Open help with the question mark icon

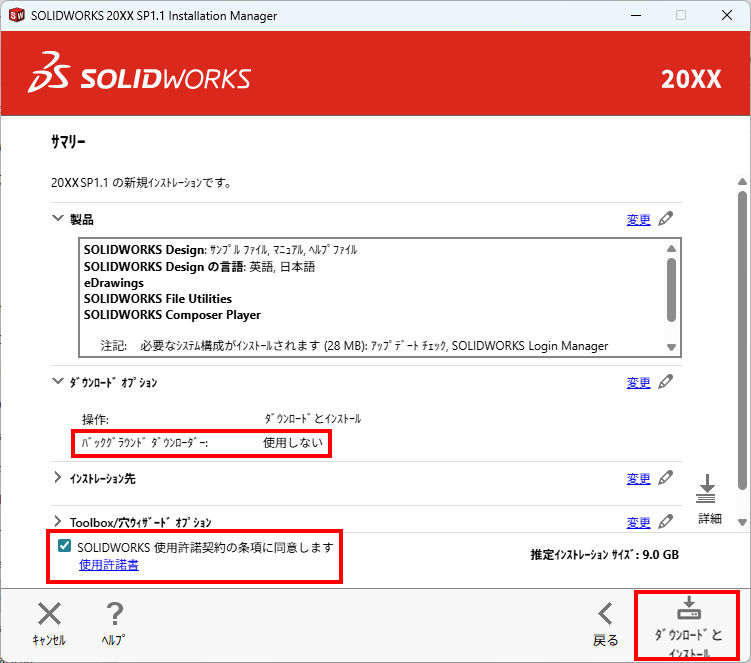(114, 614)
